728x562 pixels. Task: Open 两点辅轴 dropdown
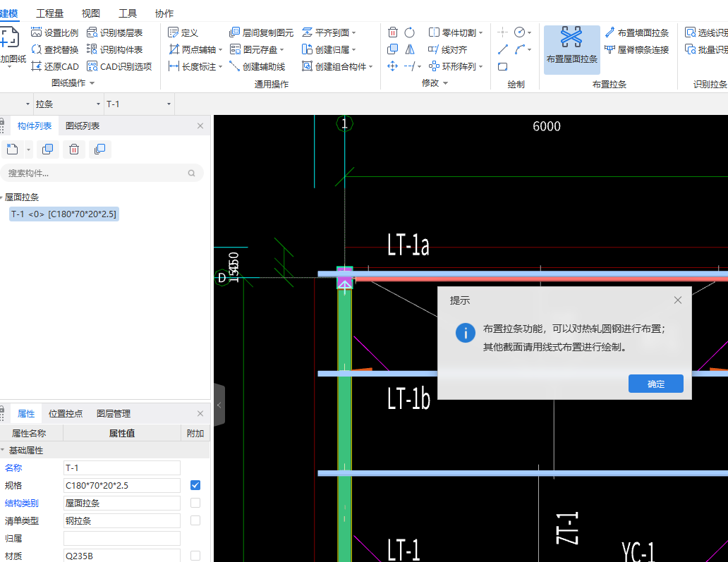pyautogui.click(x=220, y=49)
